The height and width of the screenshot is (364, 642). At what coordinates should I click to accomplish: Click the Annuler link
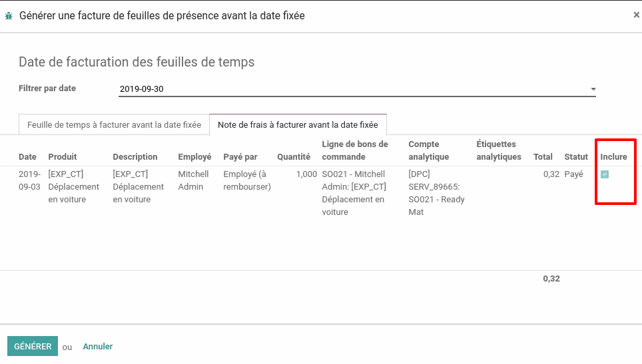click(98, 347)
